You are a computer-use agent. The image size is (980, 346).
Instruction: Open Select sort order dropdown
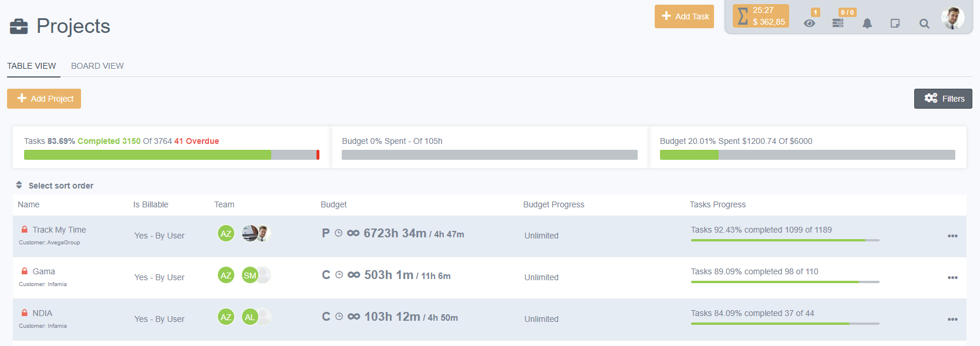(55, 186)
